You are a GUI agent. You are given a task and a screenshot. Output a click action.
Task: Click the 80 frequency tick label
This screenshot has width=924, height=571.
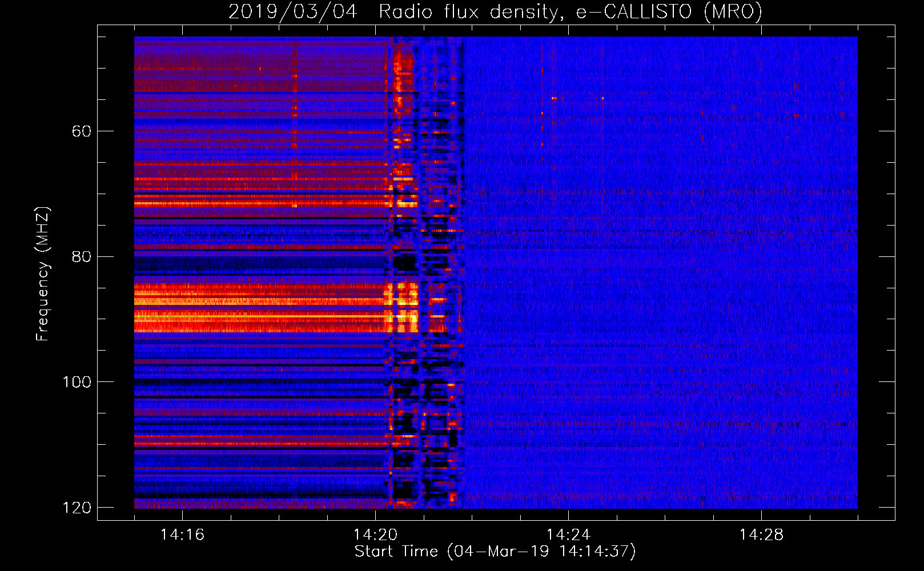click(82, 256)
